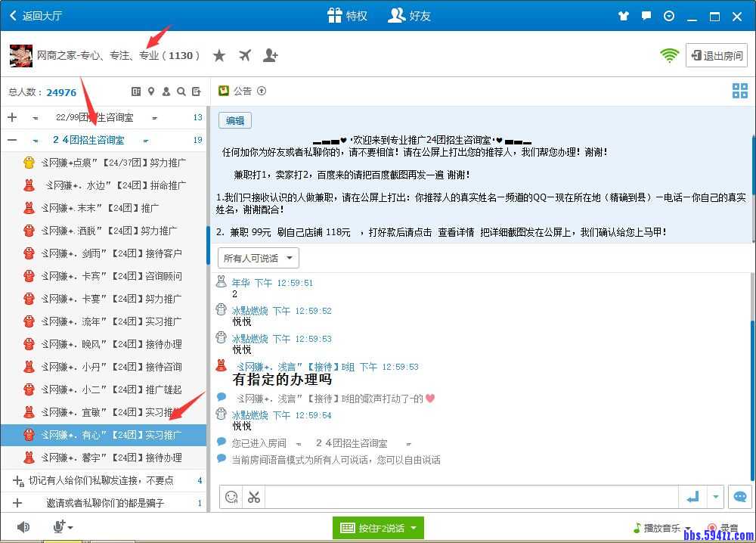Insert an emoji using the smiley icon
The height and width of the screenshot is (543, 756).
click(231, 497)
